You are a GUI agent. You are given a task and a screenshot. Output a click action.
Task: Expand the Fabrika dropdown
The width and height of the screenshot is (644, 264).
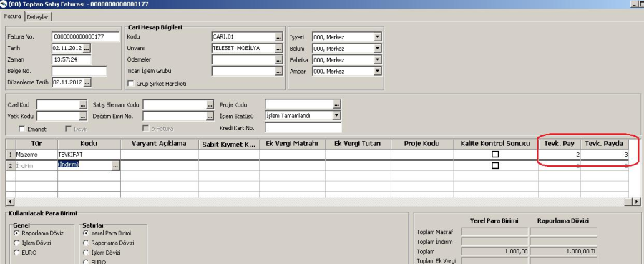tap(377, 59)
